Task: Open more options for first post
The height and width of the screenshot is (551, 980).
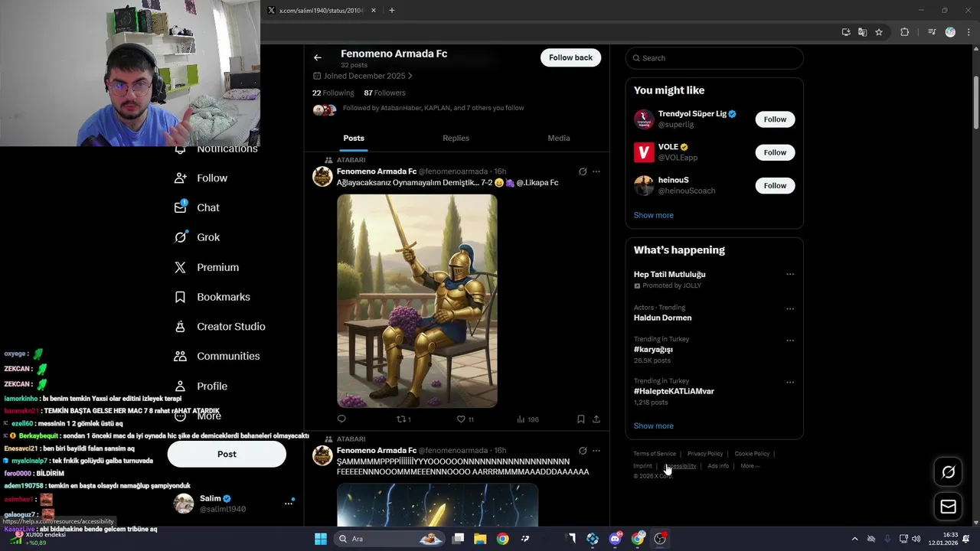Action: pos(596,171)
